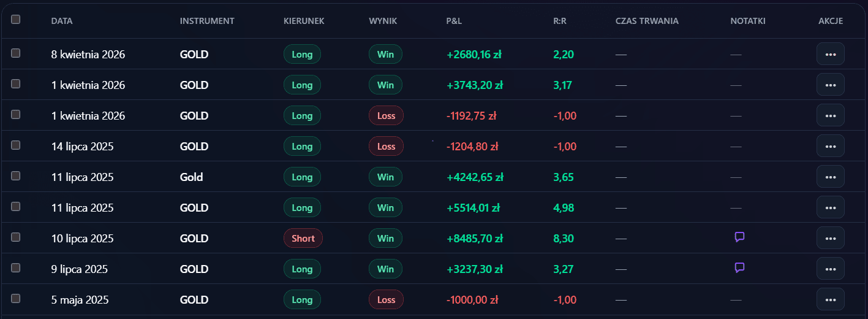Open actions menu for the +3743,20 zł trade
868x319 pixels.
click(x=830, y=85)
